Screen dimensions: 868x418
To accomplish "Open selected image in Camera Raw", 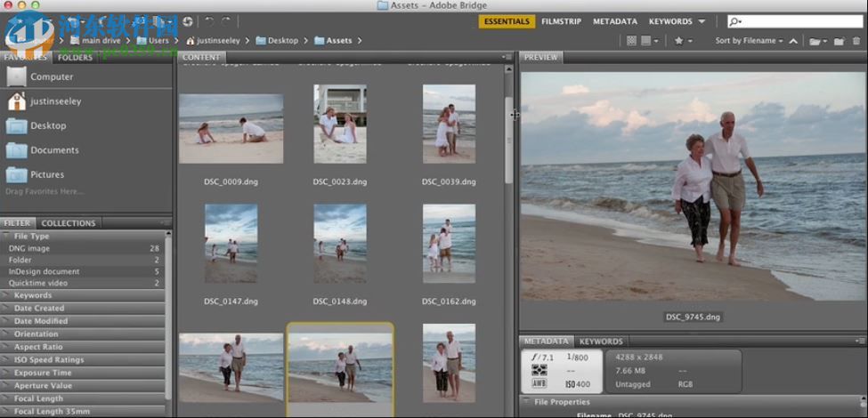I will coord(187,21).
